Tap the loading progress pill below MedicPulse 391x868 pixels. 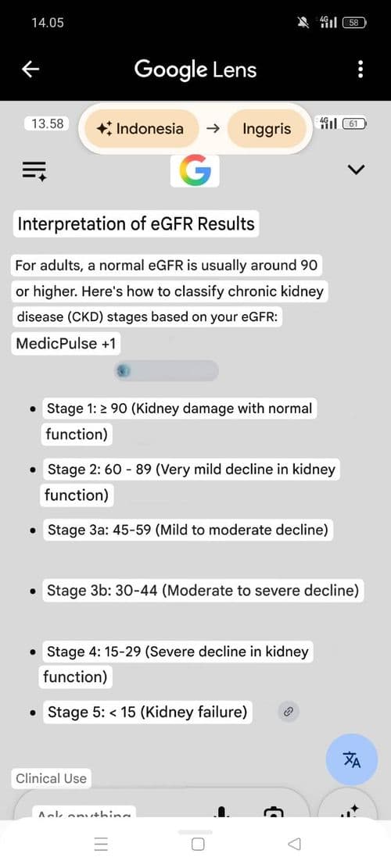pos(166,371)
